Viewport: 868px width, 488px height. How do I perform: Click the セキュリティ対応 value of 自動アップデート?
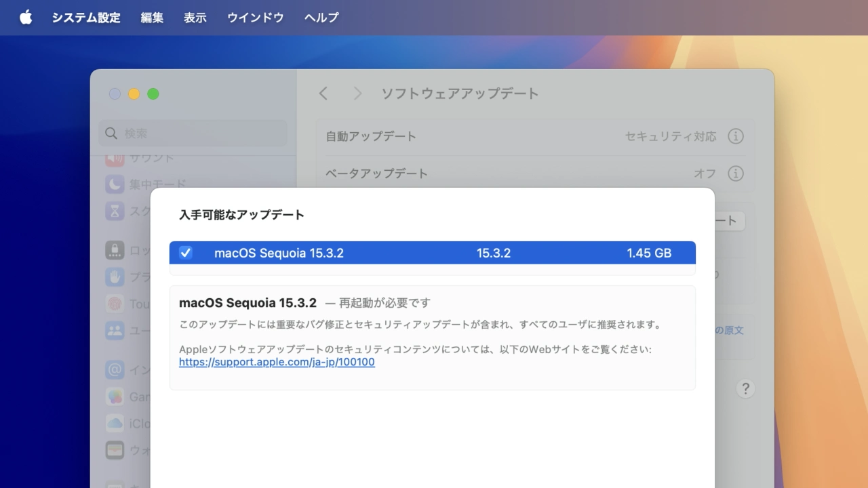[x=670, y=136]
